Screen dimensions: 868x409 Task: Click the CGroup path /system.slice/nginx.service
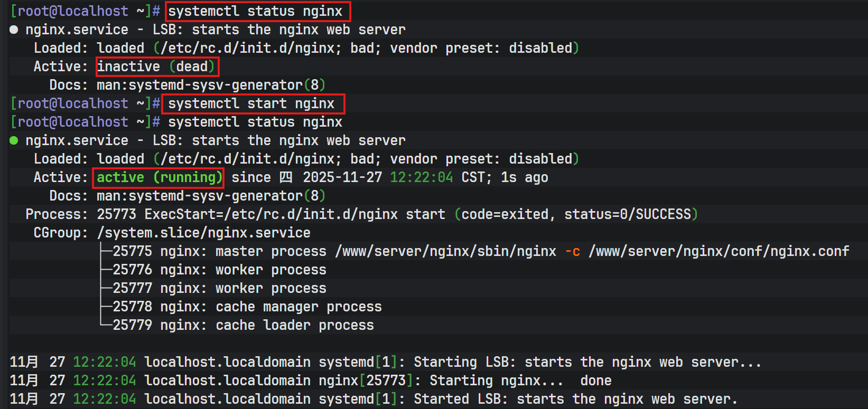pyautogui.click(x=204, y=233)
